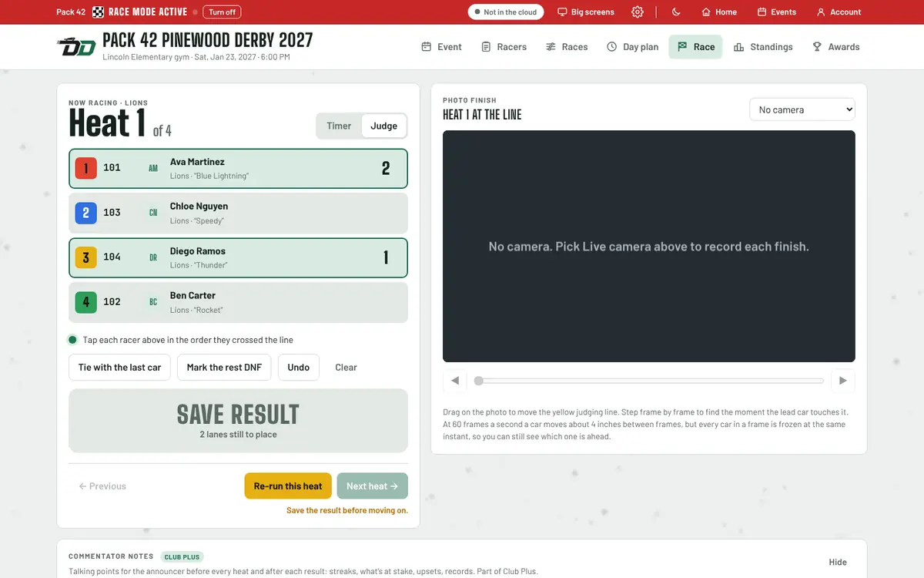924x578 pixels.
Task: Hide the commentator notes panel
Action: [838, 562]
